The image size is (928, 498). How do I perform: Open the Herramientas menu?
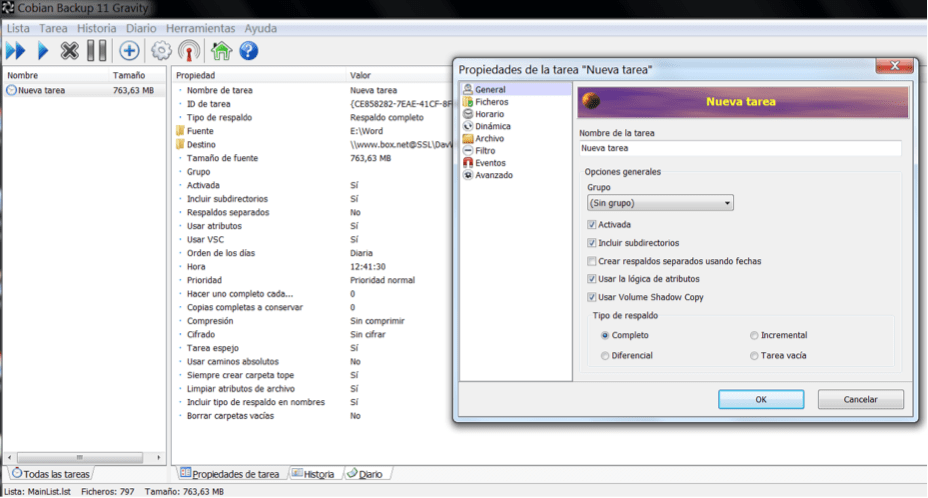click(x=200, y=28)
